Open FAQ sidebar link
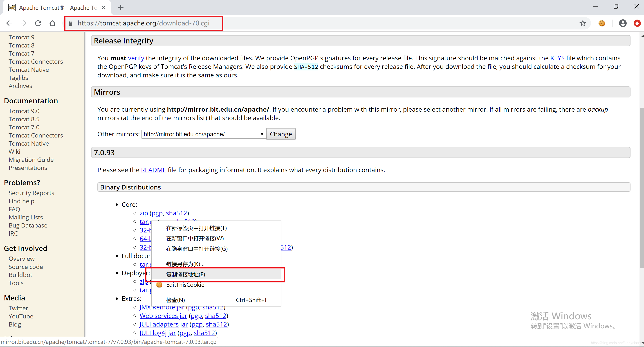644x347 pixels. (14, 209)
